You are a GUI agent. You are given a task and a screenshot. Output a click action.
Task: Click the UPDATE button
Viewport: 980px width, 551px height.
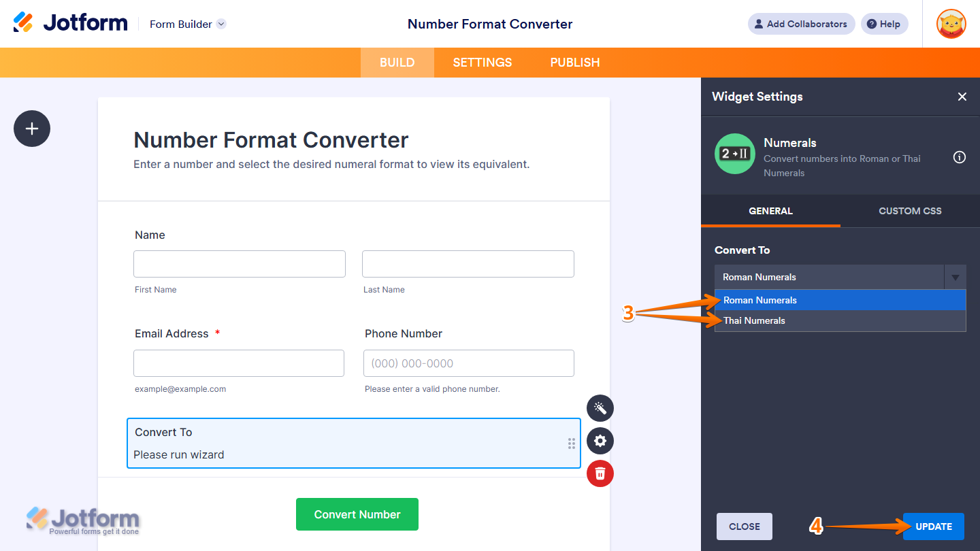click(x=933, y=526)
